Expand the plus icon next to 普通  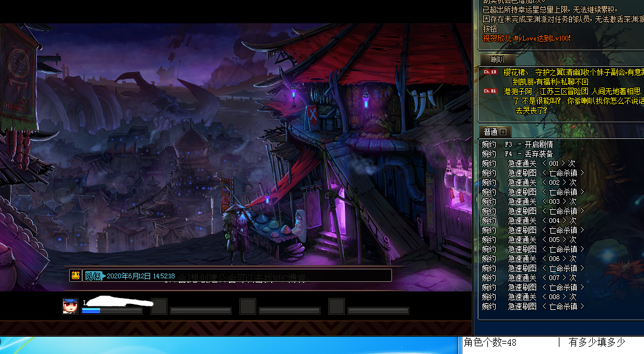[x=503, y=132]
